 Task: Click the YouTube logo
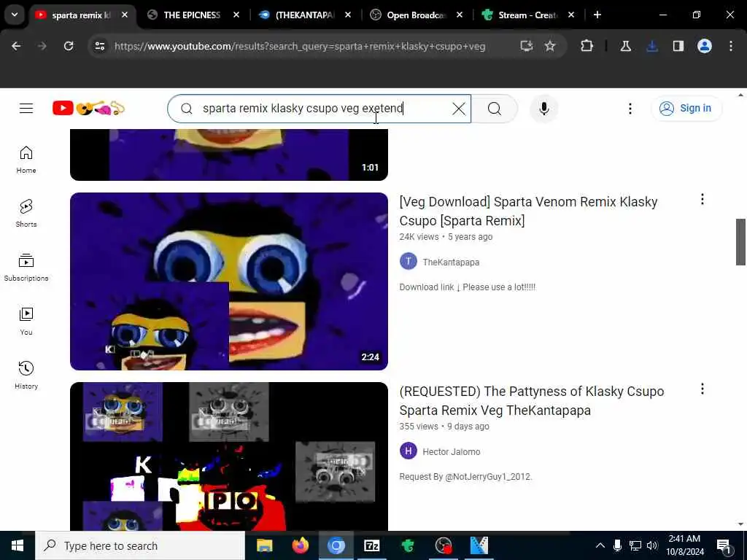[x=88, y=109]
